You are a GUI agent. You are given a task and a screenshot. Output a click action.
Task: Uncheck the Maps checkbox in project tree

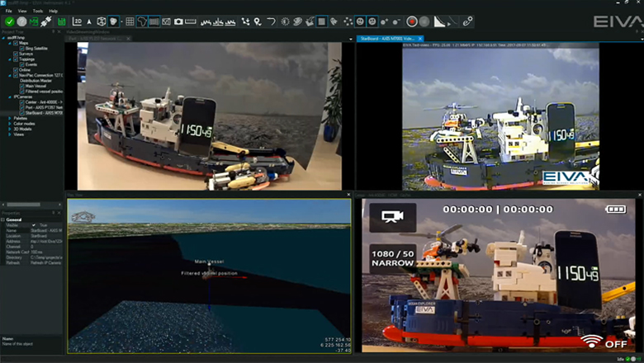coord(16,43)
